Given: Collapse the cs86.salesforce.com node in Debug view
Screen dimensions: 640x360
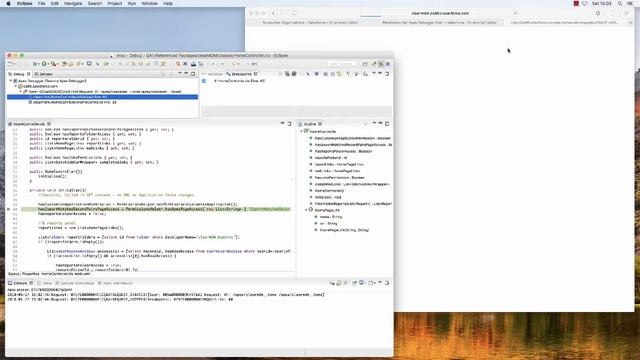Looking at the screenshot, I should 16,86.
